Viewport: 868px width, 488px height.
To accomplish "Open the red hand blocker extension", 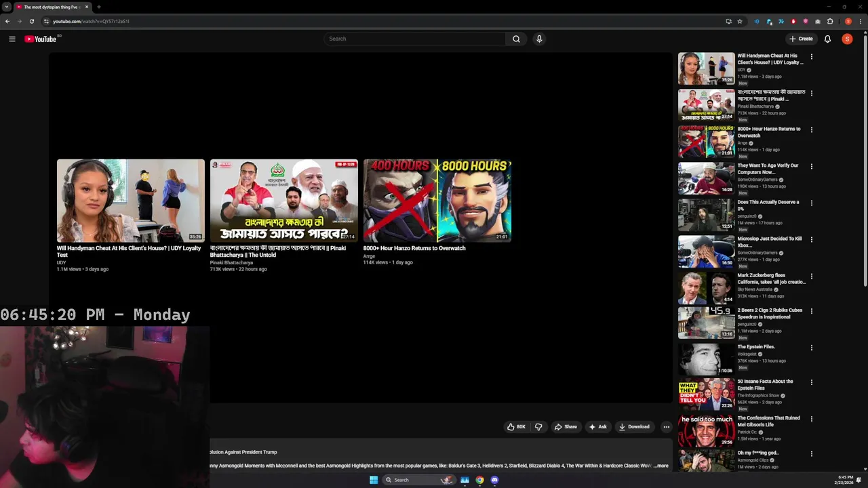I will click(793, 21).
